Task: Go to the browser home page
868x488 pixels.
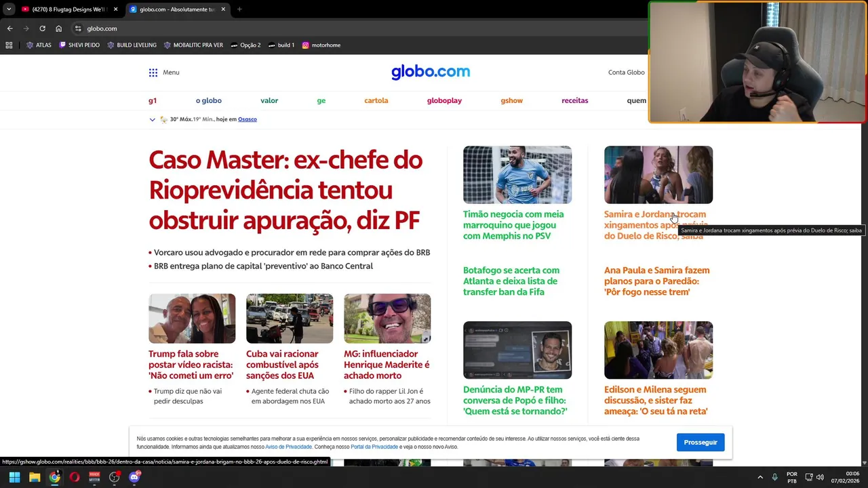Action: [x=58, y=28]
